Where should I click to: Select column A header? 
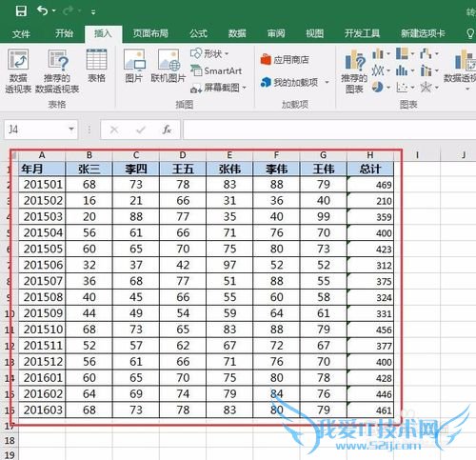tap(42, 155)
